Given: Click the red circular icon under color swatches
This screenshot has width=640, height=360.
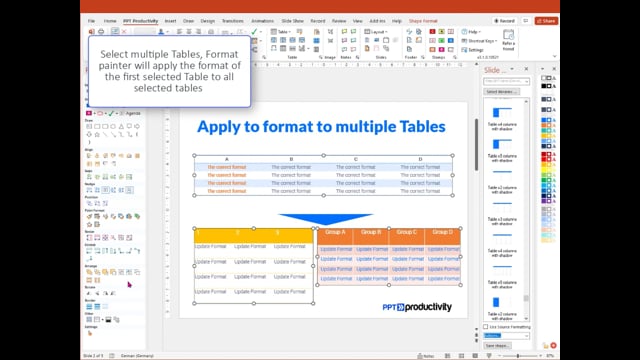Looking at the screenshot, I should pyautogui.click(x=553, y=345).
